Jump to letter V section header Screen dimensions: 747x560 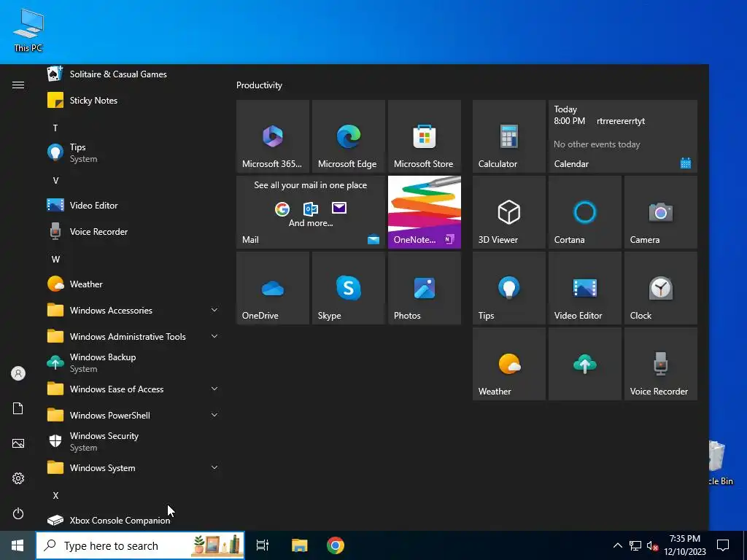point(55,181)
